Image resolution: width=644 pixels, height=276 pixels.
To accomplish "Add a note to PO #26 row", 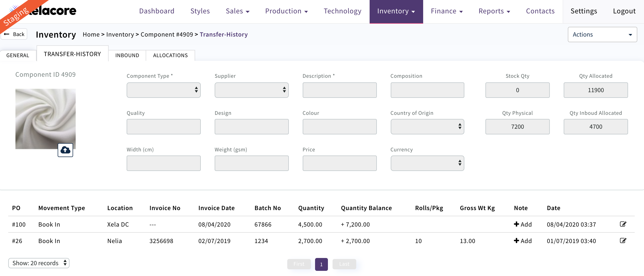I will coord(523,241).
